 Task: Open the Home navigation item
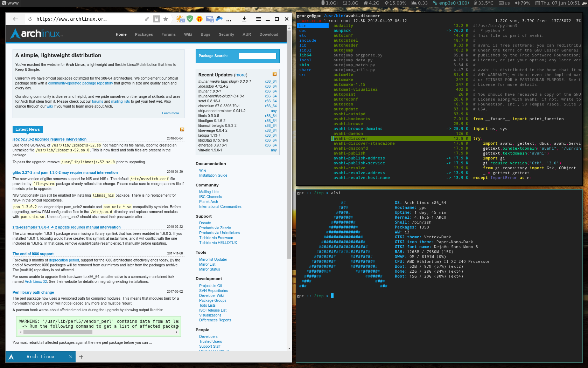pos(121,34)
